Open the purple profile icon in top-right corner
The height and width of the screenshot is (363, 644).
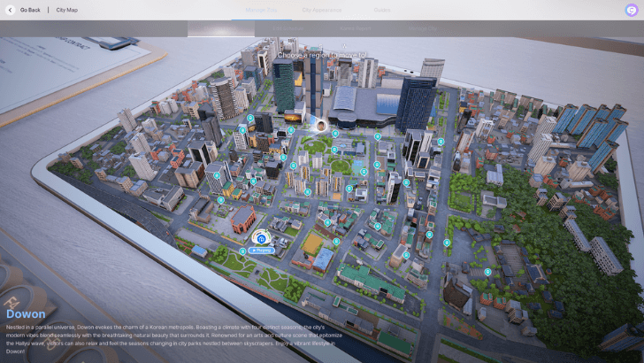630,10
